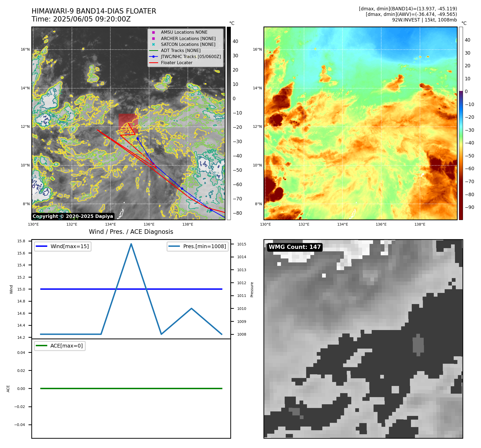
Task: Click the '1015' pressure axis tick
Action: coord(242,244)
